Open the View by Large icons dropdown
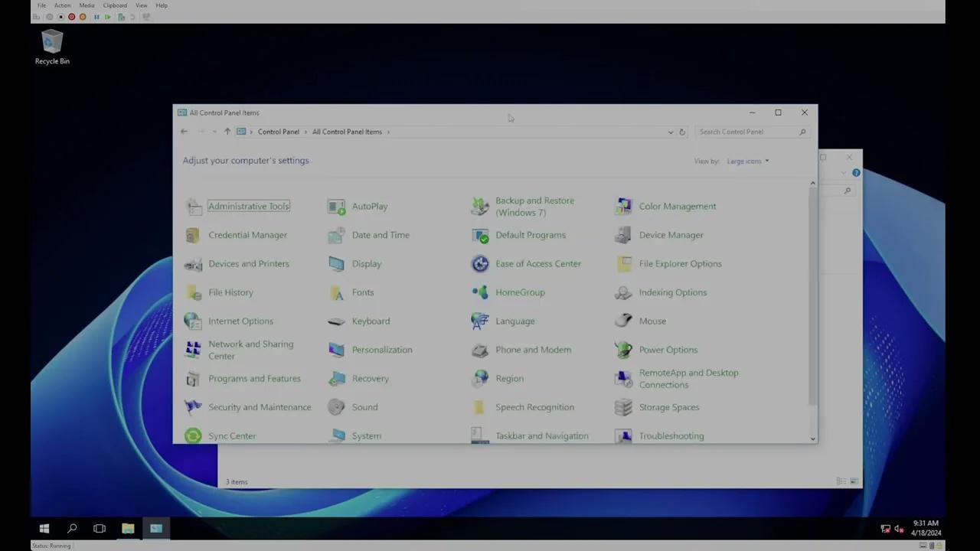The image size is (980, 551). [x=748, y=161]
